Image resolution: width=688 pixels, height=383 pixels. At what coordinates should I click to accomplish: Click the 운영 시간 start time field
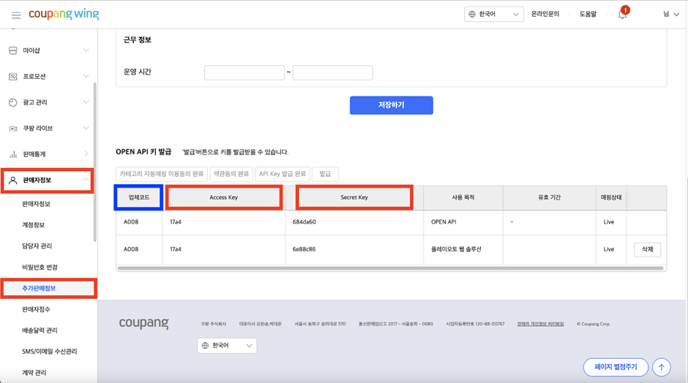(x=244, y=72)
